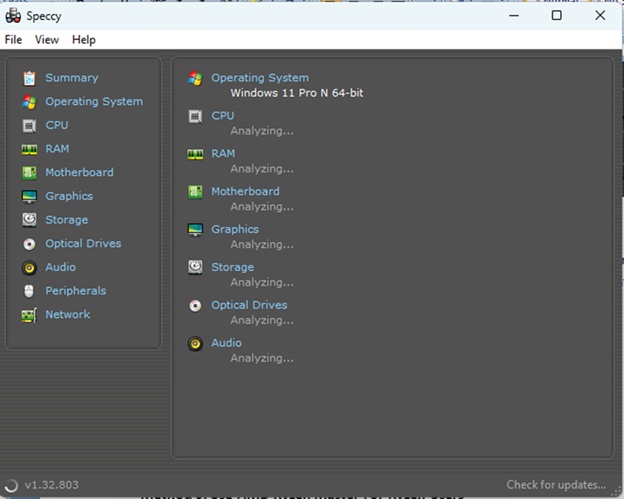
Task: Click version text v1.32.803
Action: (x=52, y=485)
